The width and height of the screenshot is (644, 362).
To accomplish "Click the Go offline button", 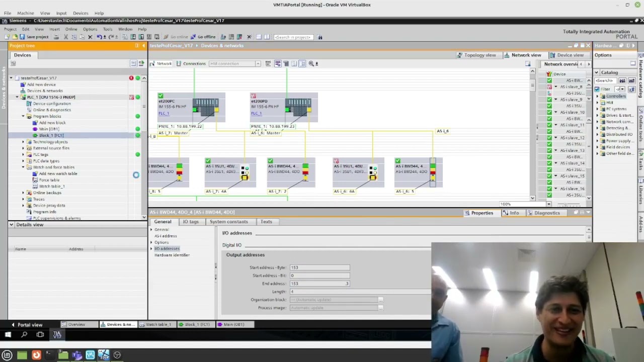I will pyautogui.click(x=203, y=37).
